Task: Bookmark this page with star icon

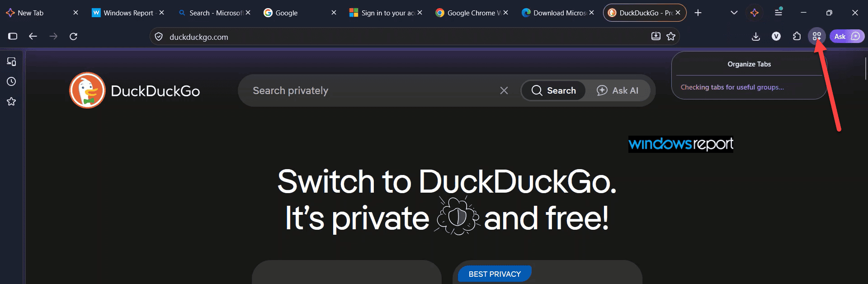Action: click(671, 36)
